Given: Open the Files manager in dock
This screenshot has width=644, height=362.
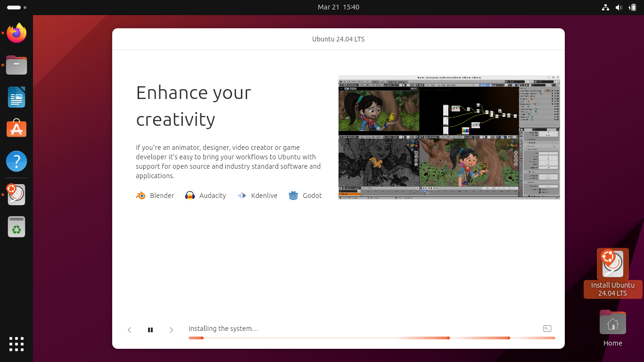Looking at the screenshot, I should pos(17,65).
